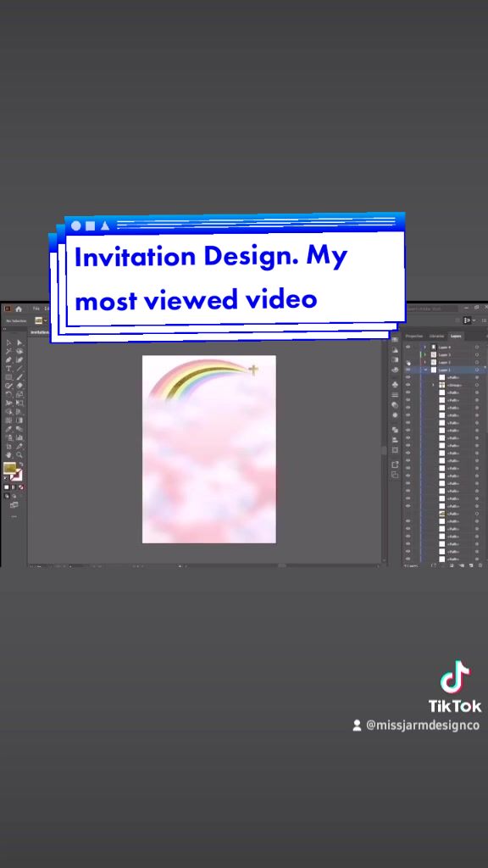Select the Magic Wand tool

pyautogui.click(x=8, y=352)
